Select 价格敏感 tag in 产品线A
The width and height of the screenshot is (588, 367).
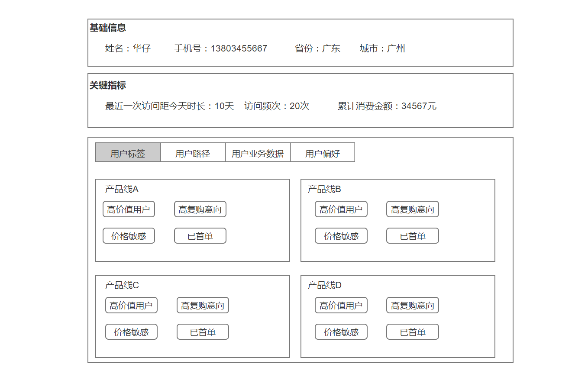pos(129,236)
